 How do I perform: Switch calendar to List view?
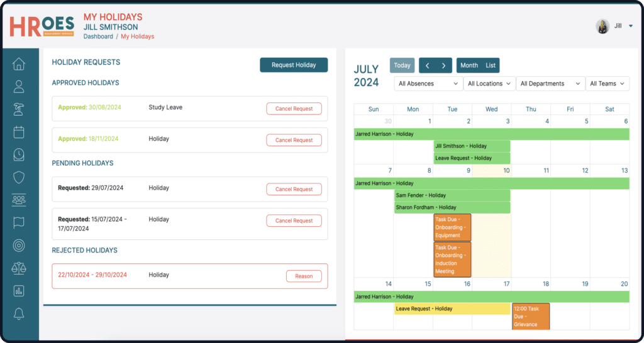(491, 65)
